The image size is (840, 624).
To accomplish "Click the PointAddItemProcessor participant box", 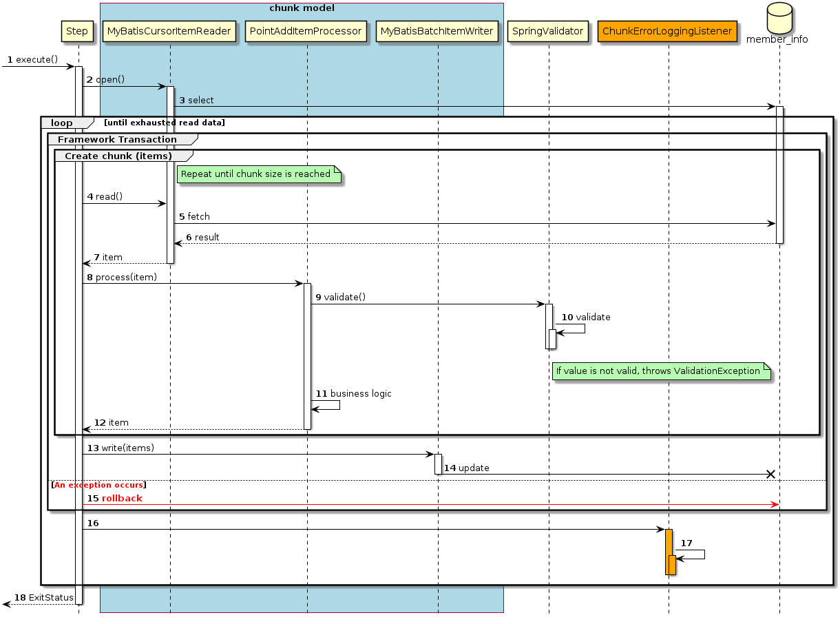I will tap(306, 31).
